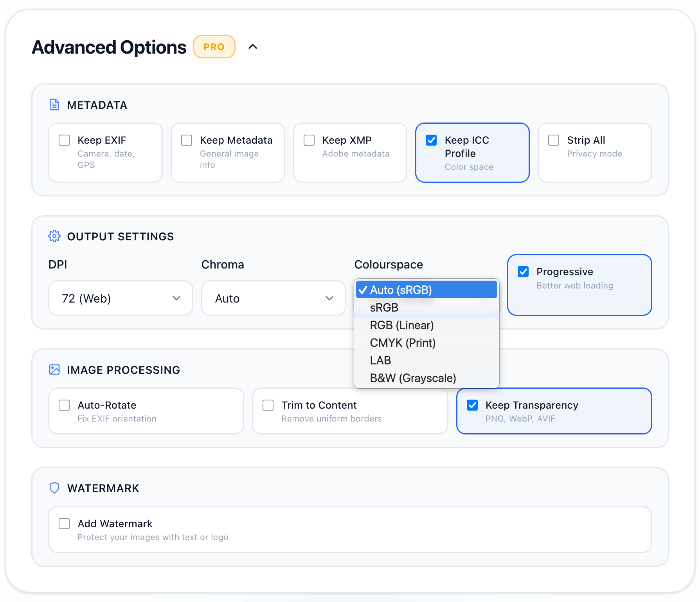Check Trim to Content option
Screen dimensions: 700x602
(268, 405)
